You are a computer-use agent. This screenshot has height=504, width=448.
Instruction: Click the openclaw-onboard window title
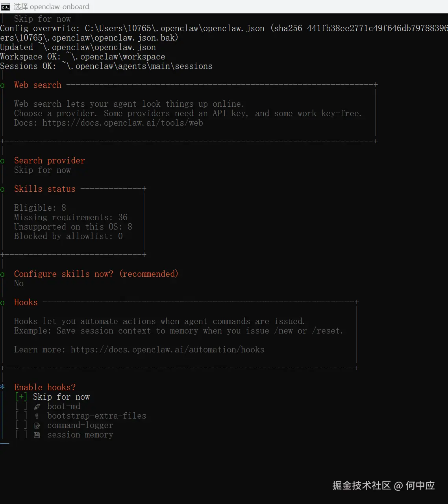[x=52, y=7]
